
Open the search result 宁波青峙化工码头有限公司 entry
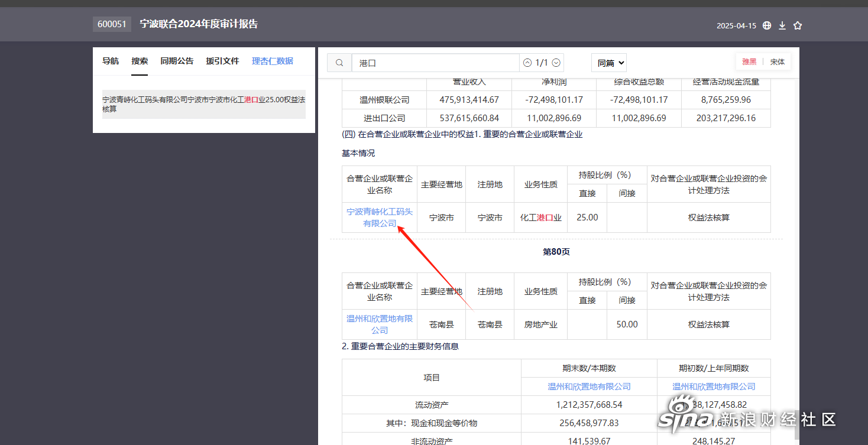(x=204, y=104)
